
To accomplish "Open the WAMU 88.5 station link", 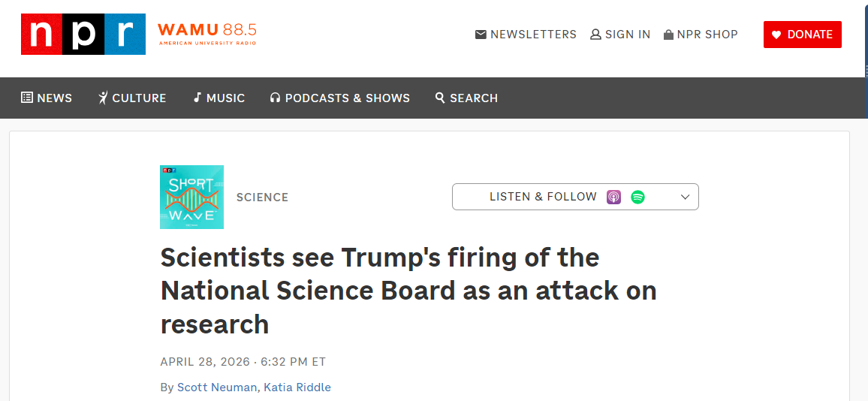I will point(207,34).
